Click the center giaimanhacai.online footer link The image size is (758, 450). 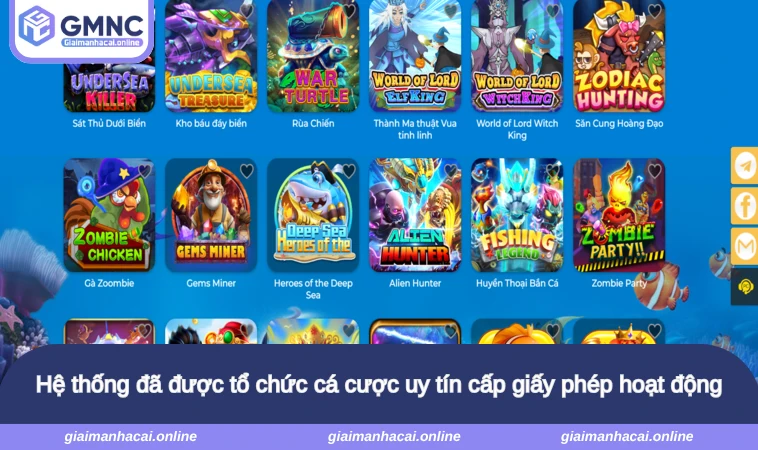394,436
